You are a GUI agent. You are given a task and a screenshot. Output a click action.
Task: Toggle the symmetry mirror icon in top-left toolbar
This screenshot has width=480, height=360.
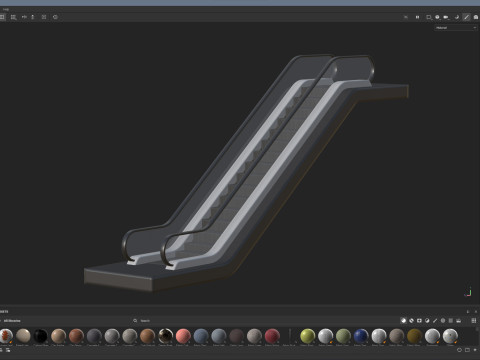[24, 17]
